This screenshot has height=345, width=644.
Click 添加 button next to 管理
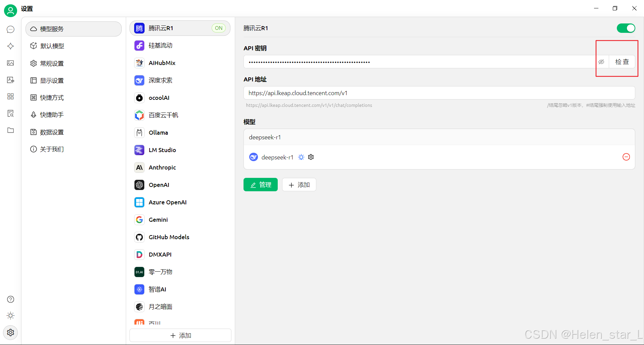click(299, 185)
